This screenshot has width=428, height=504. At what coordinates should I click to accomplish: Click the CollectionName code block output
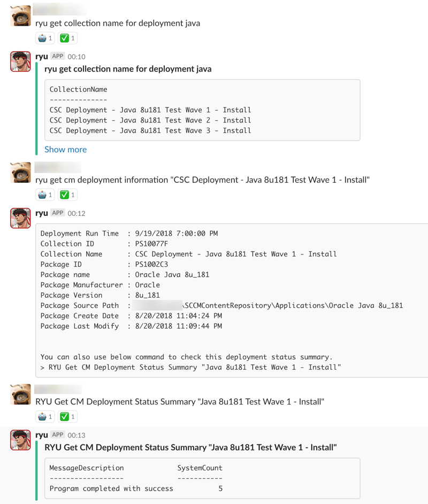click(x=202, y=110)
